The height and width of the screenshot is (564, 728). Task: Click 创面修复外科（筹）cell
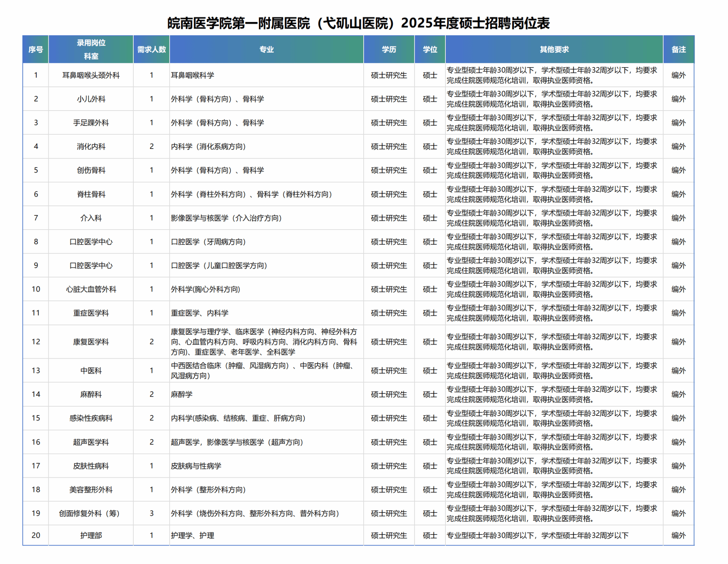[x=91, y=514]
